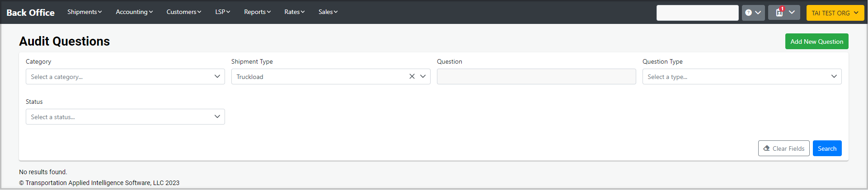
Task: Click the Add New Question button
Action: [816, 42]
